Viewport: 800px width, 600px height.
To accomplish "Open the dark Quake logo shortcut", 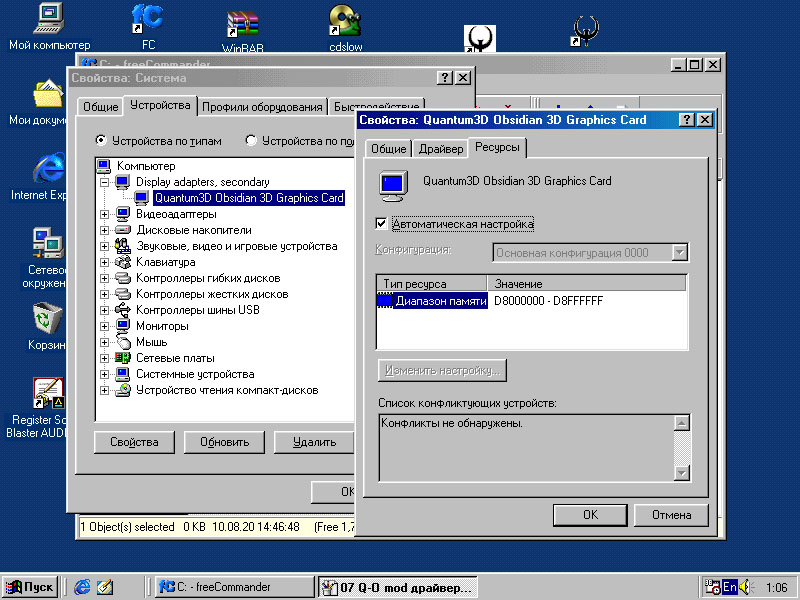I will [x=585, y=31].
